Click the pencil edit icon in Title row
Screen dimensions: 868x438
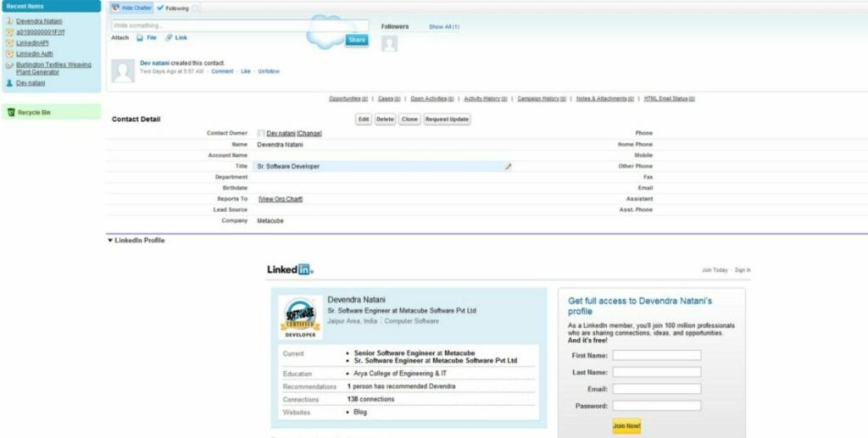[x=509, y=166]
